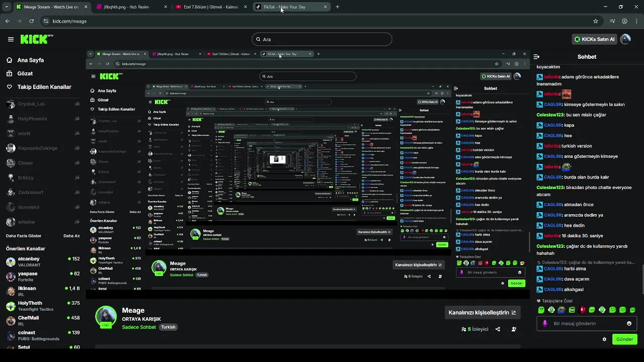Open atcanbey's avatar in the outer Önerilen Kanallar list
The image size is (644, 362).
[x=11, y=262]
